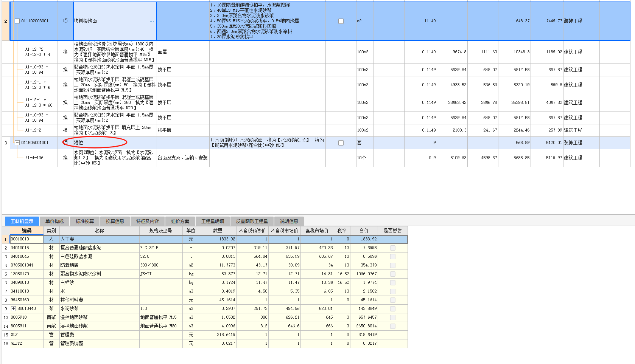
Task: Click the 300×300 specification cell
Action: click(x=161, y=265)
